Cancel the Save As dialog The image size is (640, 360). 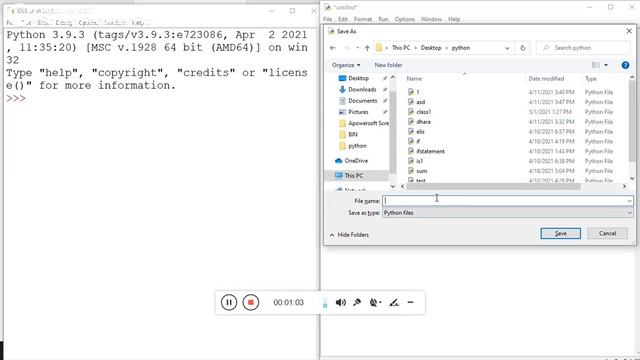[607, 233]
